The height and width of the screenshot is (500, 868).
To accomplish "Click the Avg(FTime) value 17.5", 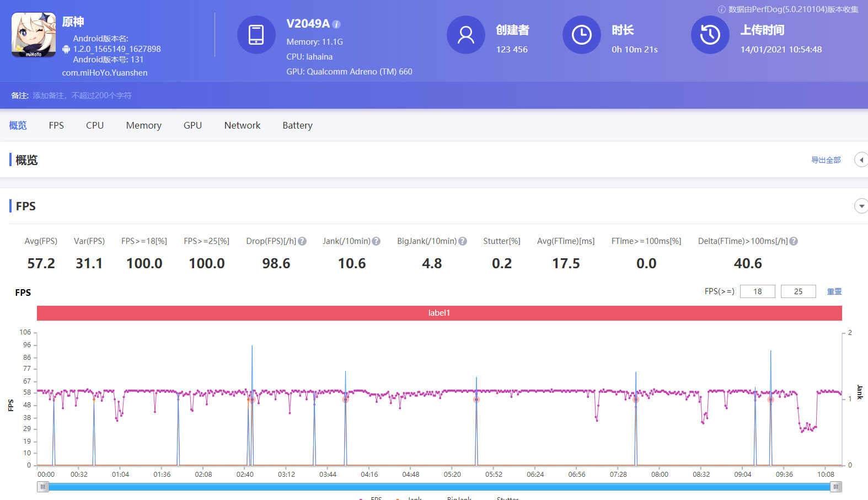I will tap(566, 264).
